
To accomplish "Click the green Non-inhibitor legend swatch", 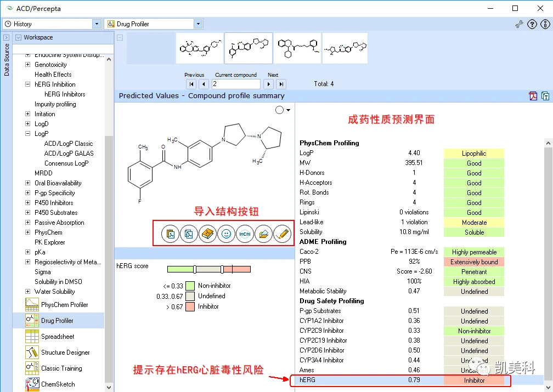I will tap(190, 286).
